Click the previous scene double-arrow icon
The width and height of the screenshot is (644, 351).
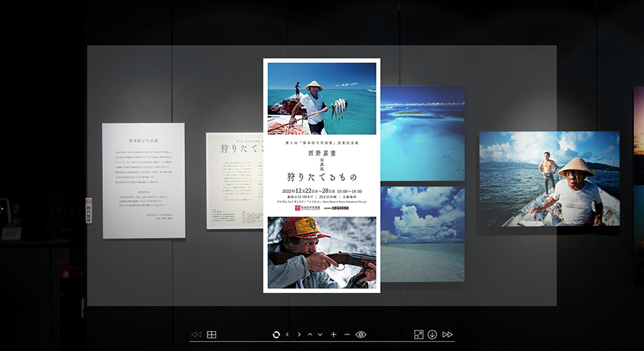click(196, 335)
